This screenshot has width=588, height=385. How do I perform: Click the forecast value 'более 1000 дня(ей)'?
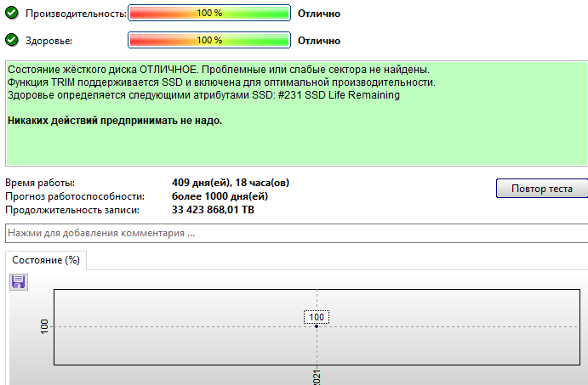220,196
